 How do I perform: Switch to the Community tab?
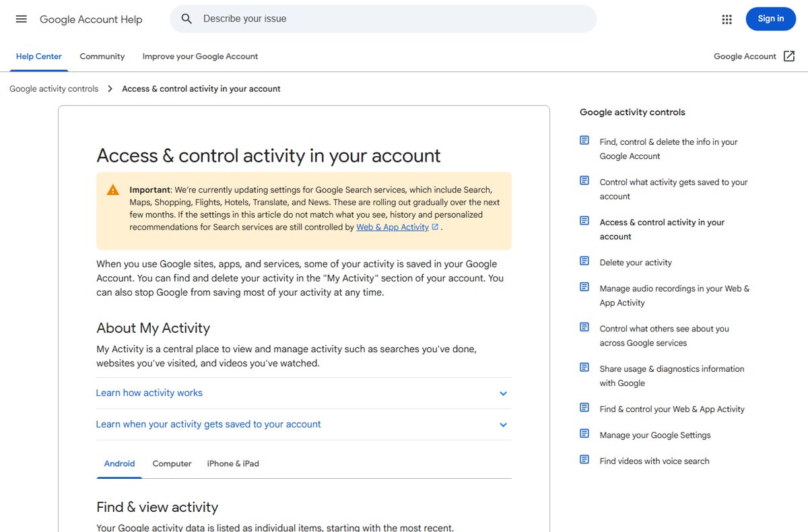click(102, 57)
